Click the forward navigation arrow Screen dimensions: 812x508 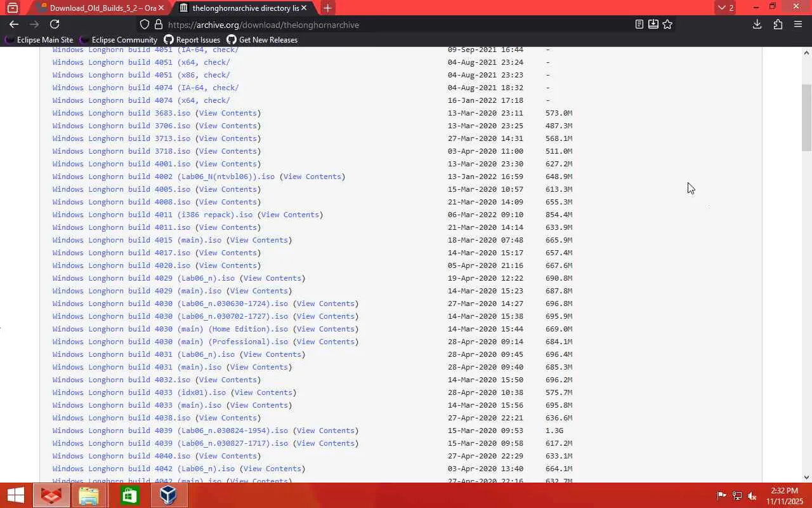tap(34, 24)
